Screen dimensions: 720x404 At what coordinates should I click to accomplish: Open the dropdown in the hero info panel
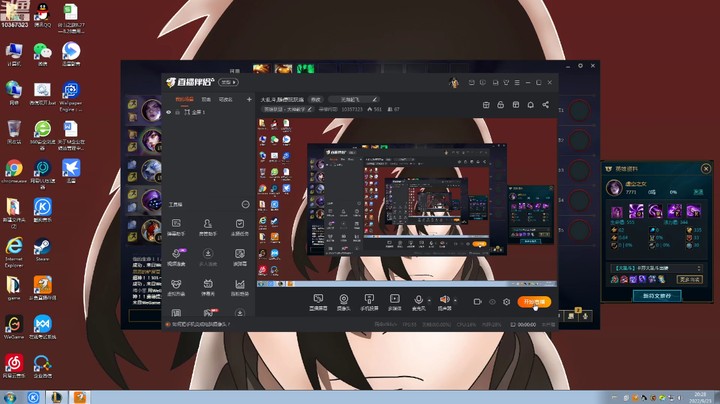(x=656, y=268)
